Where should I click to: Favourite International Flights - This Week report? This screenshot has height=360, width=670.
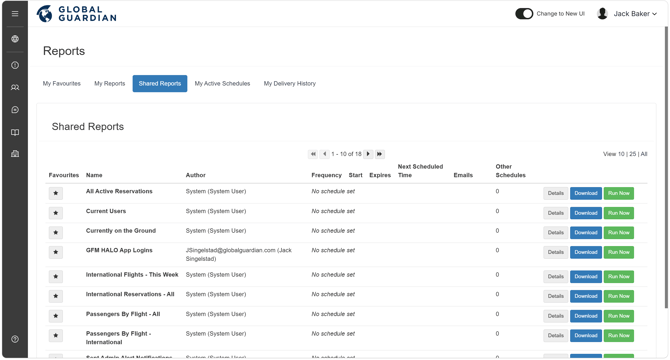pos(56,277)
